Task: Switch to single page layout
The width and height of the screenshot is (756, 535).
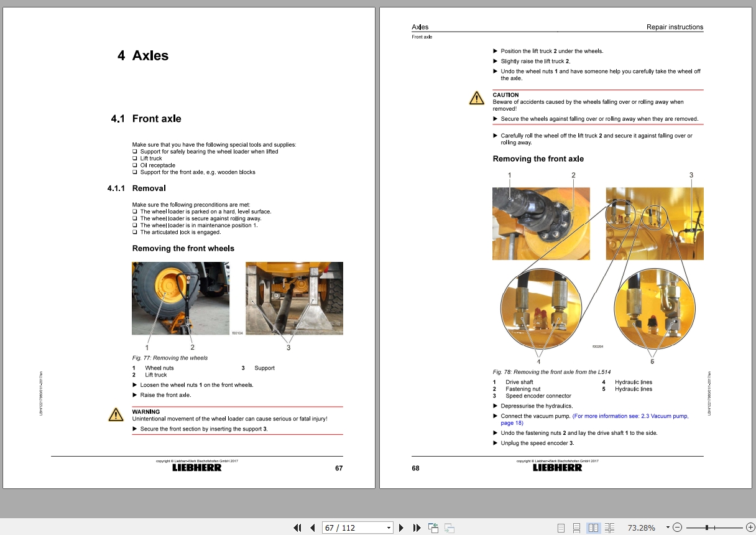Action: 561,527
